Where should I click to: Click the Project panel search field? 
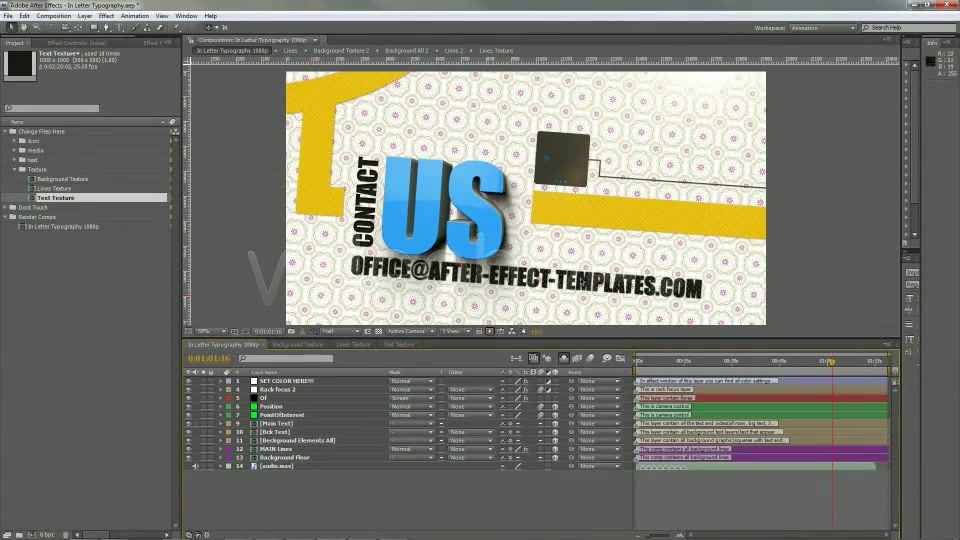click(52, 108)
